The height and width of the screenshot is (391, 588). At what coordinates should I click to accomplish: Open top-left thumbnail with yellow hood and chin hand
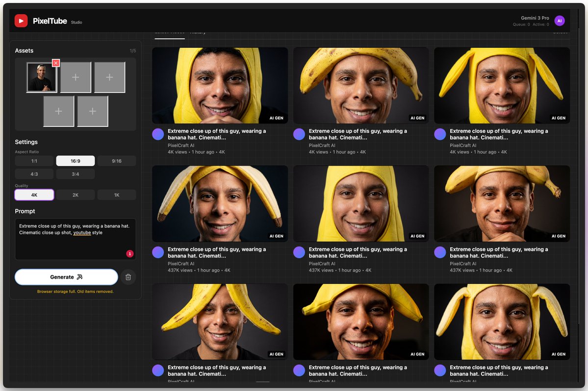(x=220, y=85)
